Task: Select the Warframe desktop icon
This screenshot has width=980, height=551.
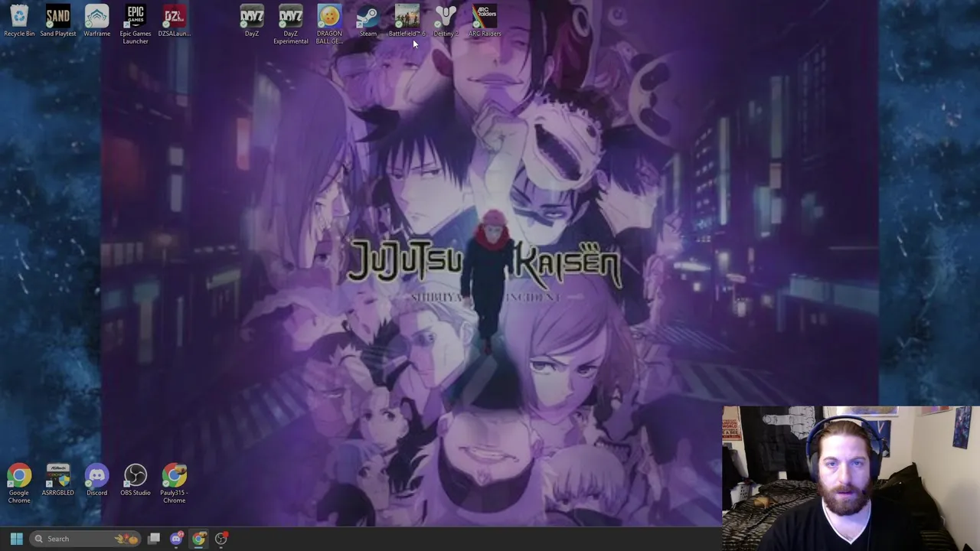Action: click(96, 21)
